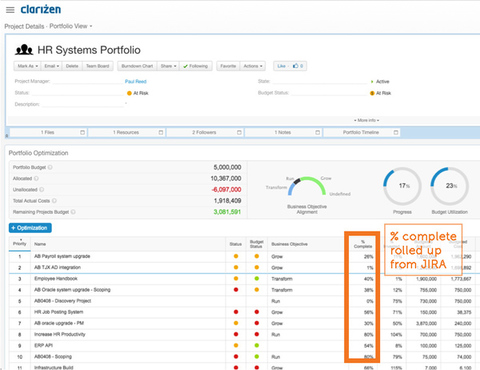This screenshot has height=370, width=480.
Task: Click the + Optimization button
Action: coord(30,228)
